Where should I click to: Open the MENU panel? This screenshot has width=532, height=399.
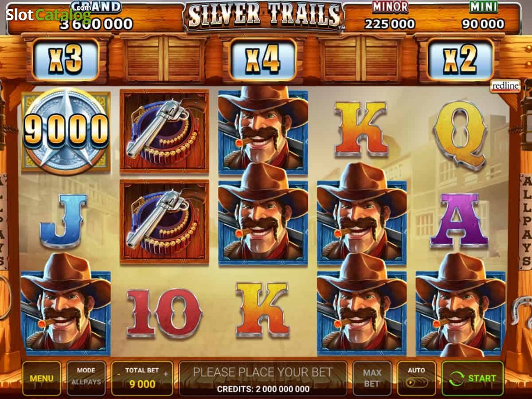(42, 378)
